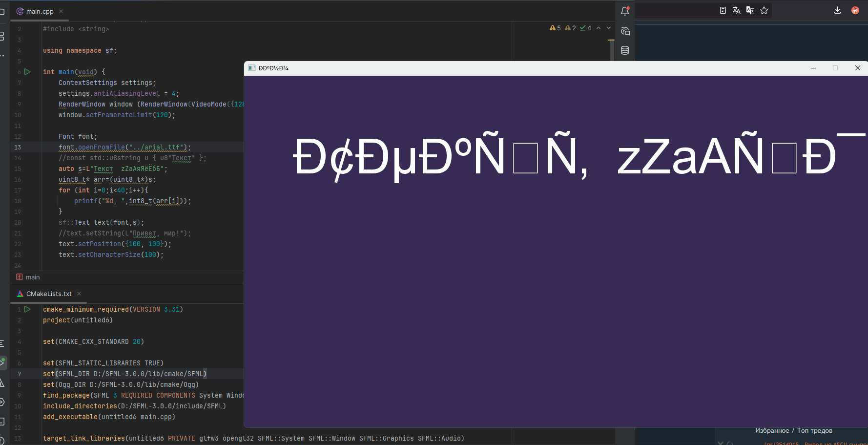Click the SFML window title bar icon
This screenshot has width=868, height=445.
251,68
